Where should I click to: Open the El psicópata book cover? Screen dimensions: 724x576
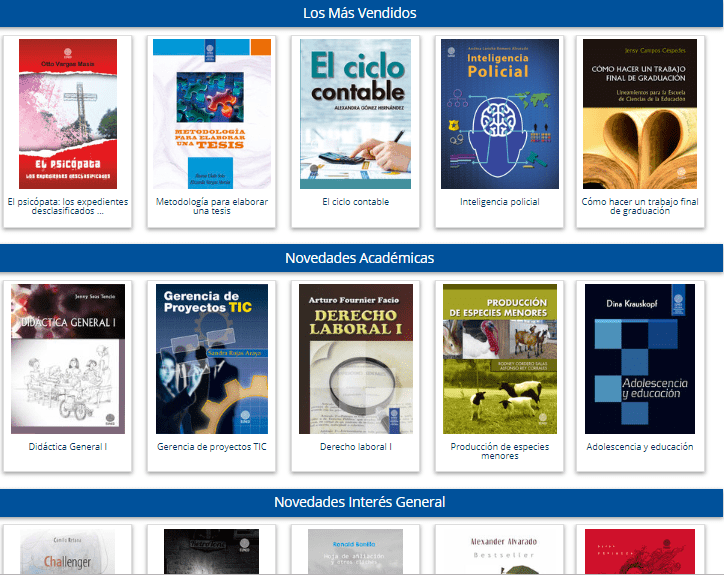[x=68, y=114]
